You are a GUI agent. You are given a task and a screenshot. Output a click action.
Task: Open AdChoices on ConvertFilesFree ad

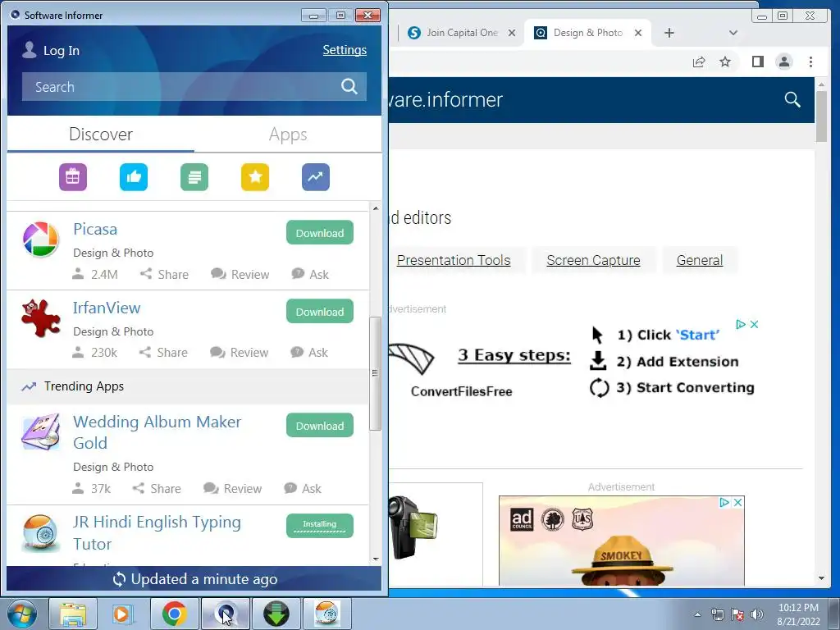(x=741, y=324)
